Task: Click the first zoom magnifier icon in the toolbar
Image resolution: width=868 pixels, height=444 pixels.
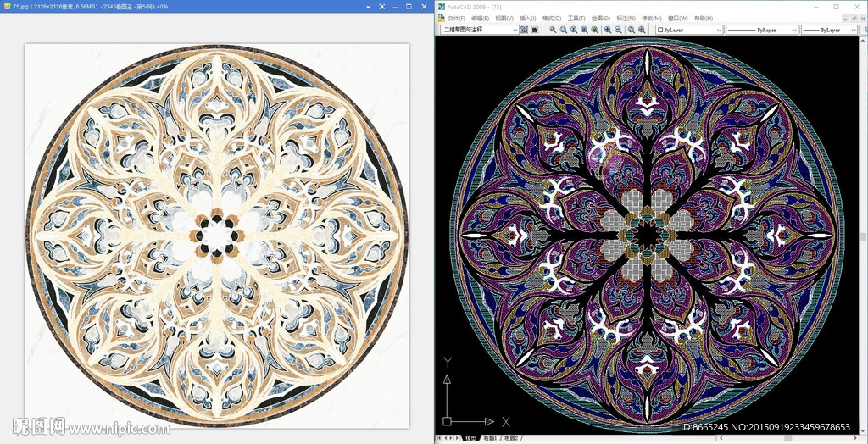Action: click(553, 30)
